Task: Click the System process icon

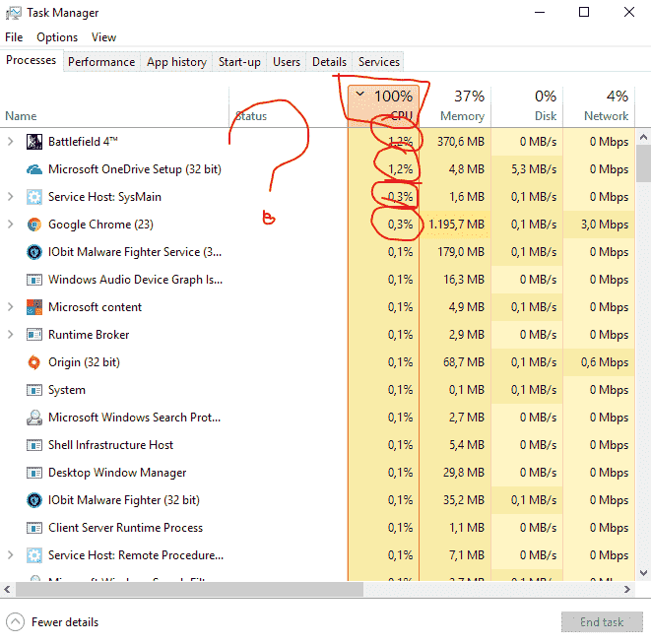Action: (34, 390)
